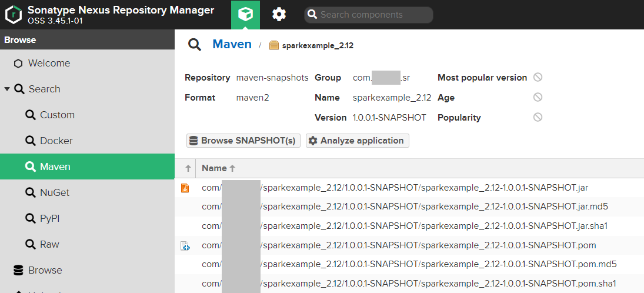Image resolution: width=644 pixels, height=293 pixels.
Task: Click the Popularity unavailable icon
Action: click(538, 118)
